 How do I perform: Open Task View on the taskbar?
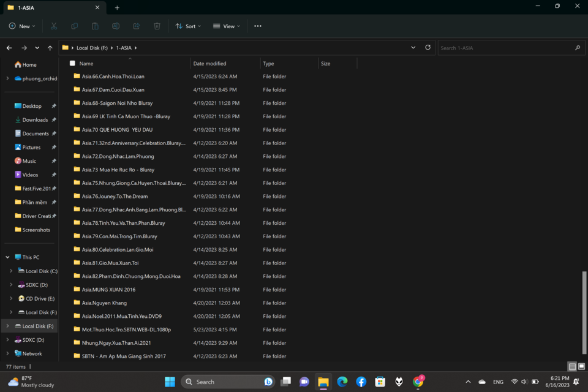coord(286,382)
